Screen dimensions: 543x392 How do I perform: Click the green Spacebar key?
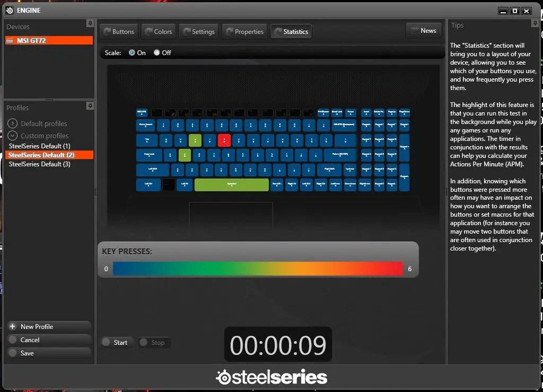click(232, 185)
